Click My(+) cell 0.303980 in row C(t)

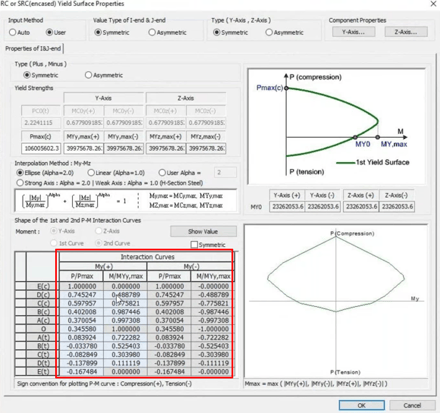pos(125,355)
